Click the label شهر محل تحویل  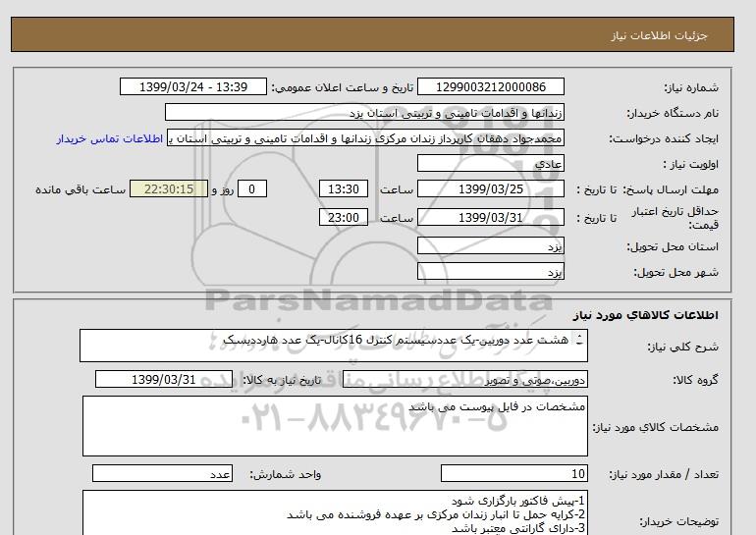pos(675,272)
